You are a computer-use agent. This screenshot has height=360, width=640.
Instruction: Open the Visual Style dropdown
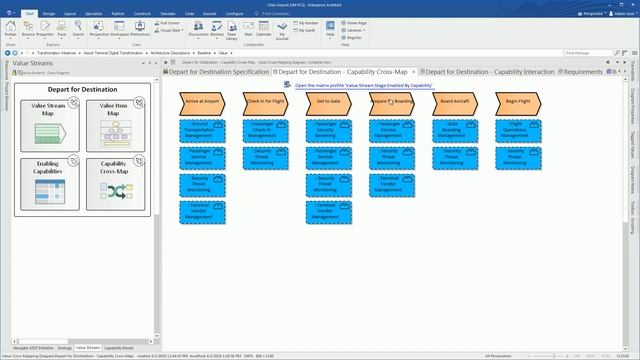point(169,31)
